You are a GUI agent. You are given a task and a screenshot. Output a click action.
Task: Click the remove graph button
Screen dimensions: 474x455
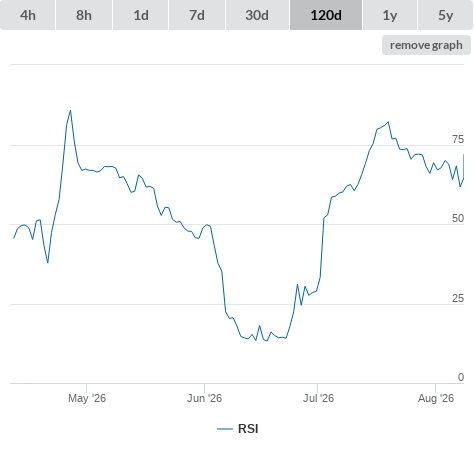click(426, 45)
